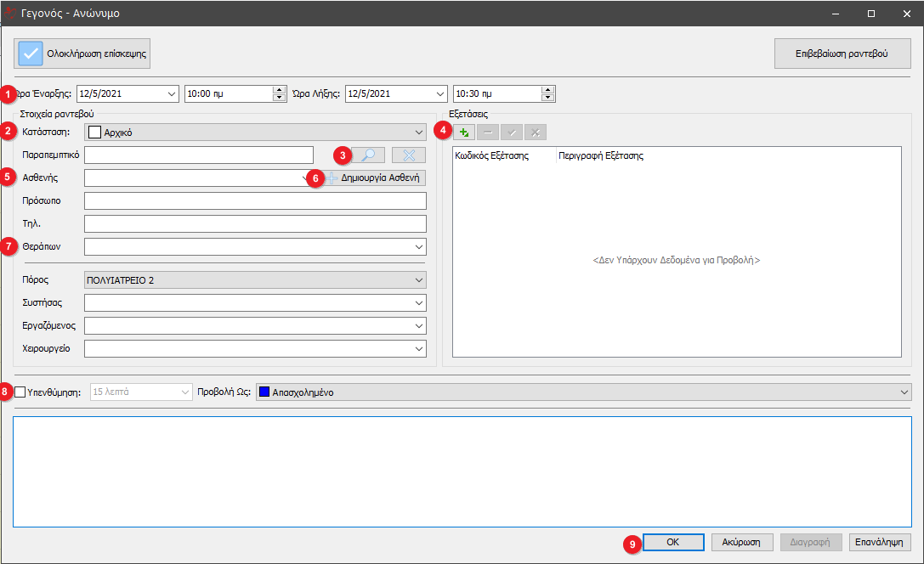
Task: Click the green add examination icon
Action: tap(464, 133)
